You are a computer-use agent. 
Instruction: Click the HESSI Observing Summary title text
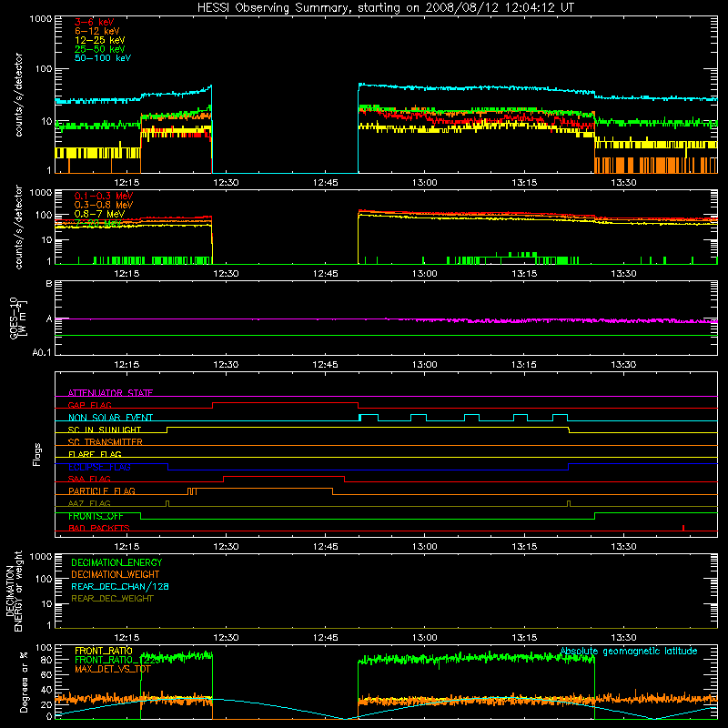385,8
